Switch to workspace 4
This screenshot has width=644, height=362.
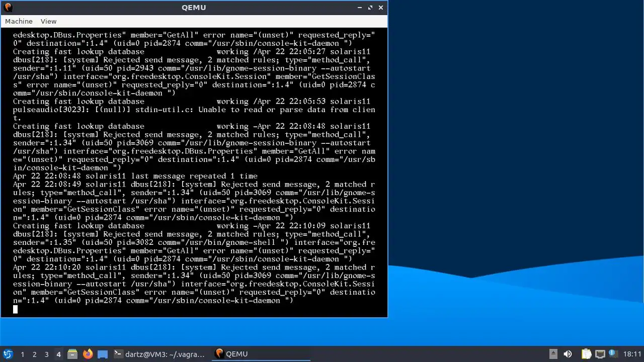58,354
